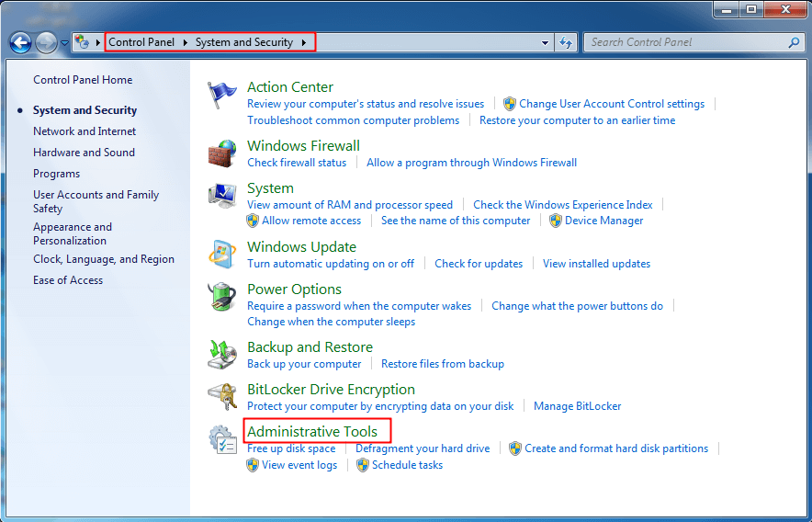
Task: Open Control Panel Home
Action: pyautogui.click(x=83, y=80)
